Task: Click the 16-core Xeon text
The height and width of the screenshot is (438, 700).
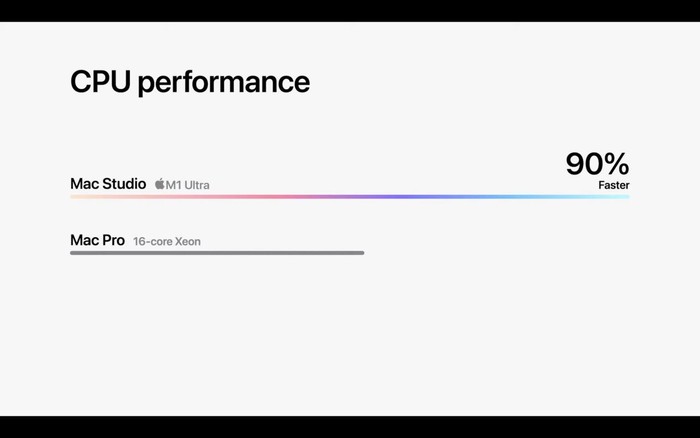Action: tap(167, 242)
